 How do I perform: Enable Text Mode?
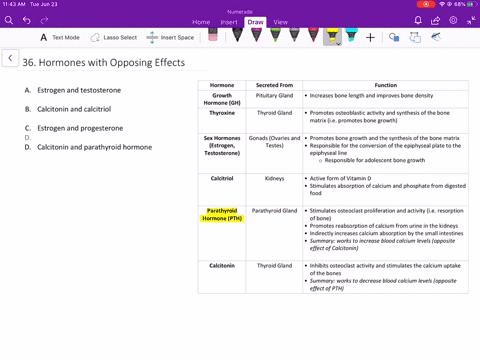60,38
